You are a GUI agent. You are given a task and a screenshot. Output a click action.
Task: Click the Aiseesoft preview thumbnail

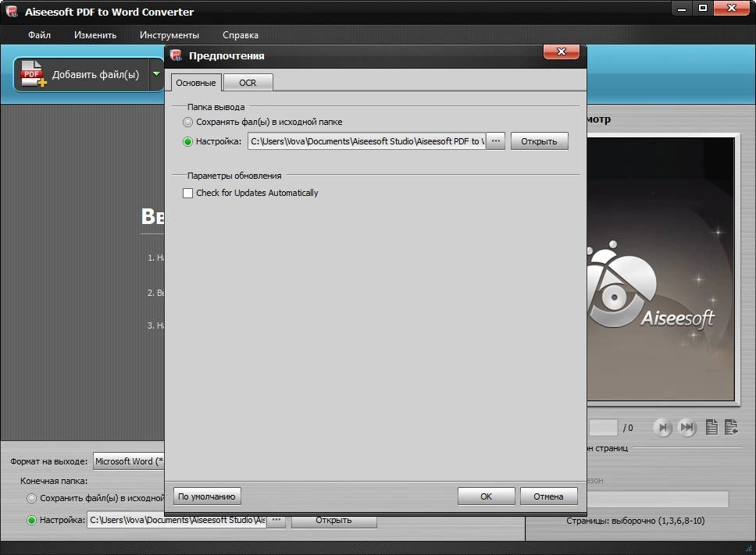click(661, 269)
